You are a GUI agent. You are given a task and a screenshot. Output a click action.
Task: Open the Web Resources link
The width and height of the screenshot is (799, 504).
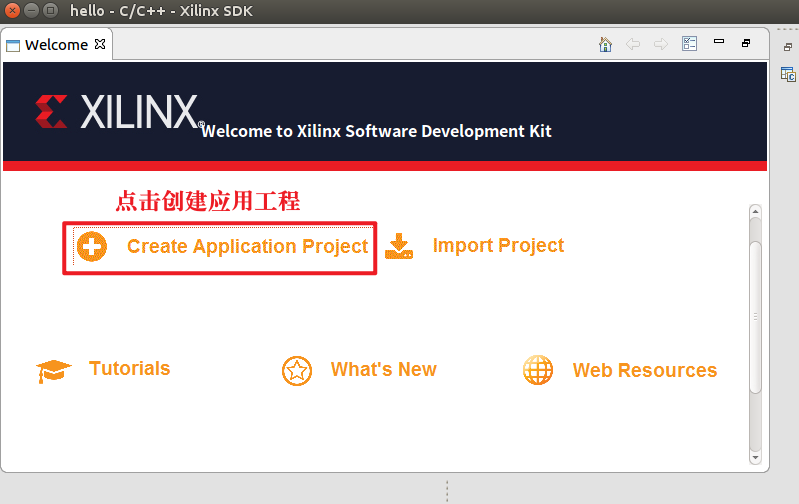pyautogui.click(x=644, y=371)
